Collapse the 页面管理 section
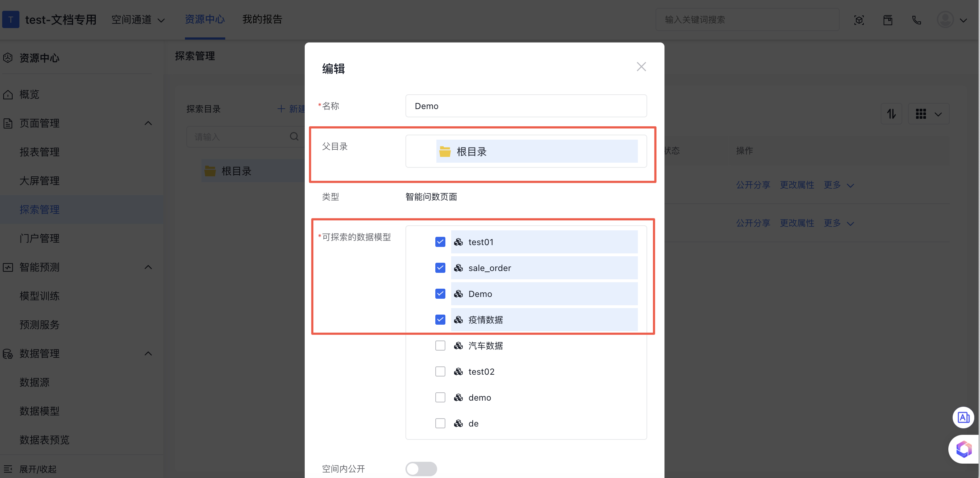The image size is (980, 478). tap(148, 123)
